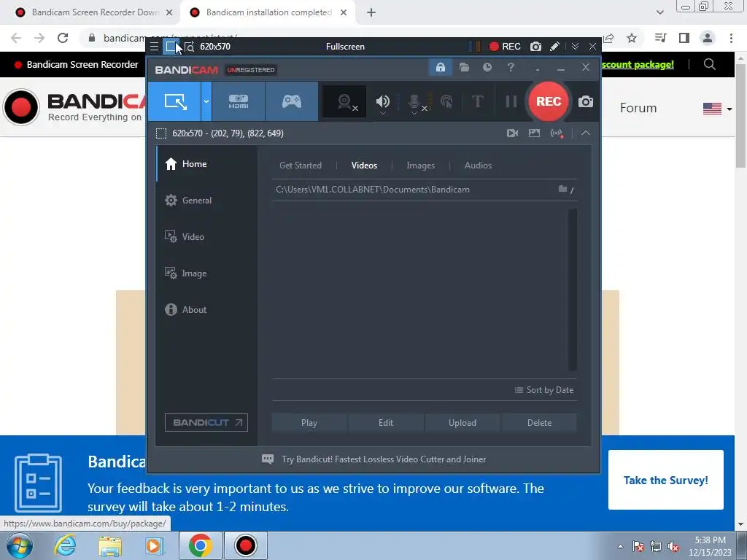This screenshot has height=560, width=747.
Task: Open the recording bar hamburger menu
Action: click(154, 46)
